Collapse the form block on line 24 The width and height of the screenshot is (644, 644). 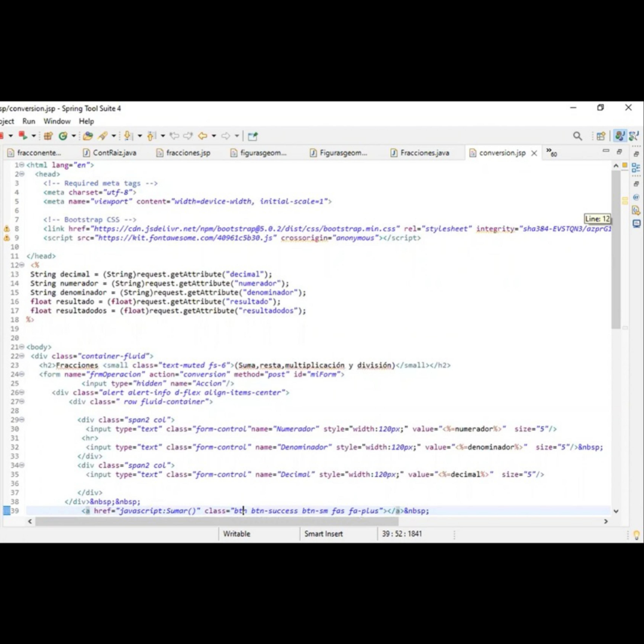(22, 374)
